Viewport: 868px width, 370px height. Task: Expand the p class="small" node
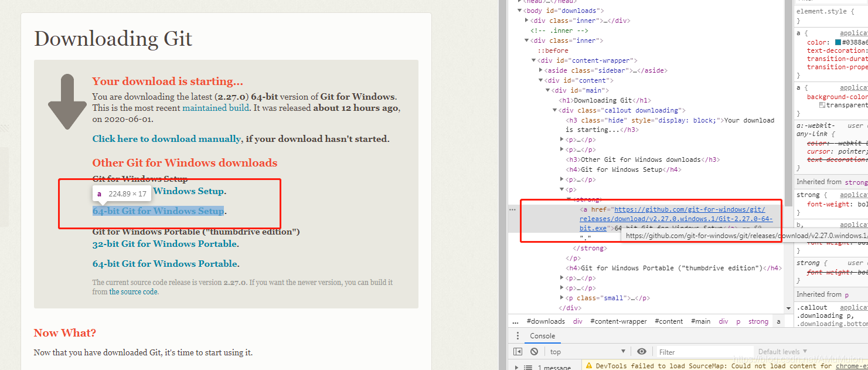(561, 298)
